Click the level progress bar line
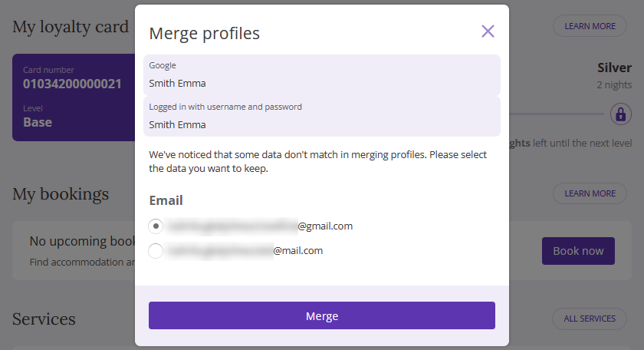This screenshot has height=350, width=644. (557, 114)
